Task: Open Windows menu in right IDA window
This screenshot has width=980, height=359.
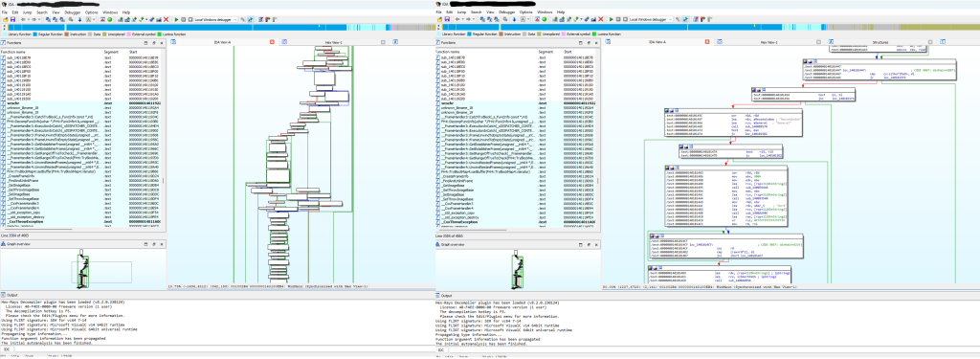Action: pos(545,12)
